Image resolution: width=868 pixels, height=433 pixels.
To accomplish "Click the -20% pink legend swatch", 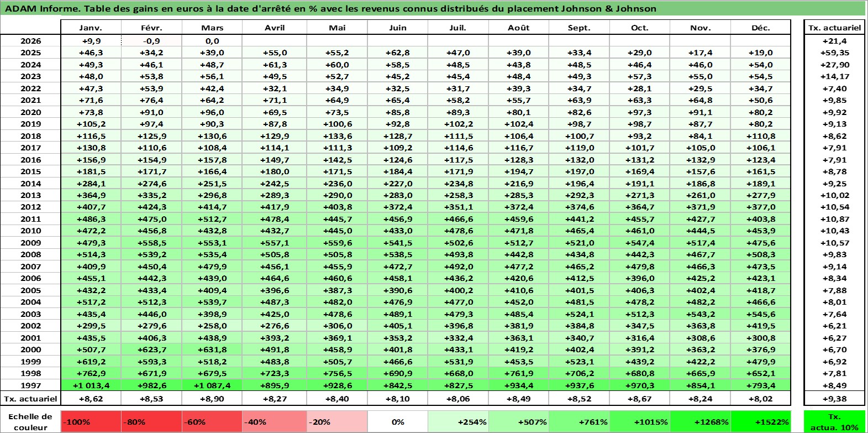I will [336, 421].
